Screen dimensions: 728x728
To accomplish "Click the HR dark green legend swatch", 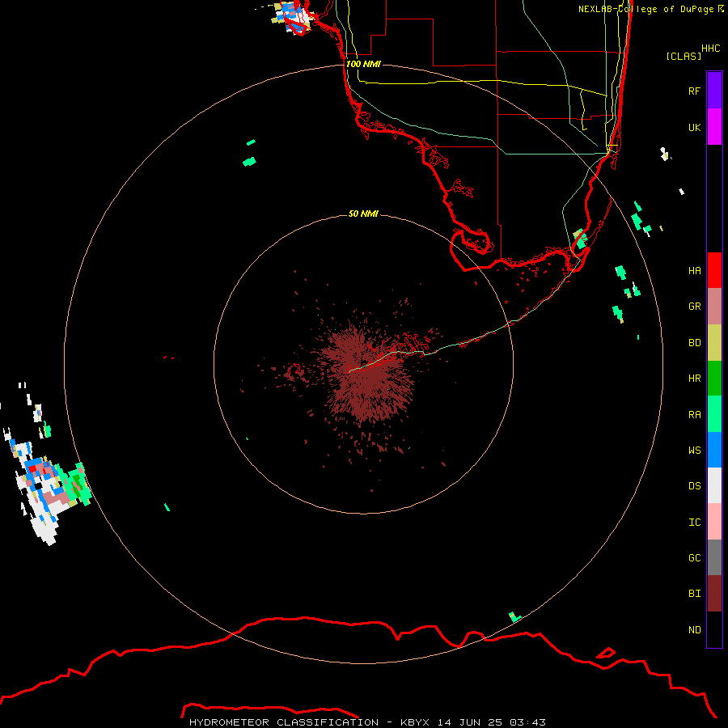I will pyautogui.click(x=714, y=379).
